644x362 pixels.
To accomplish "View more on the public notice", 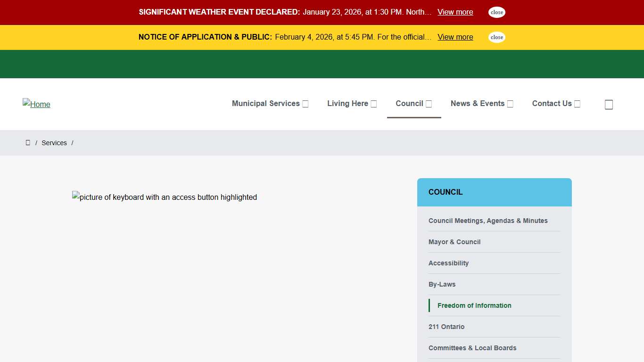I will tap(455, 37).
